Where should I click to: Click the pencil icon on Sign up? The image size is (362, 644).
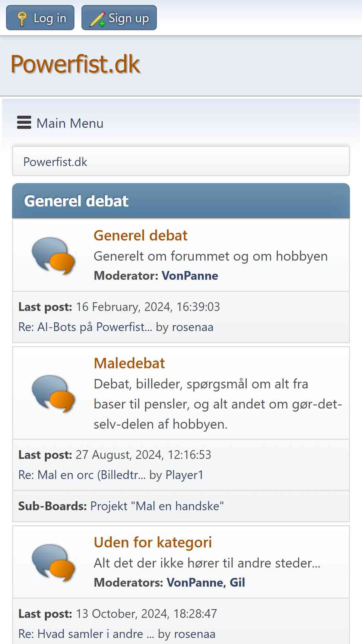98,19
